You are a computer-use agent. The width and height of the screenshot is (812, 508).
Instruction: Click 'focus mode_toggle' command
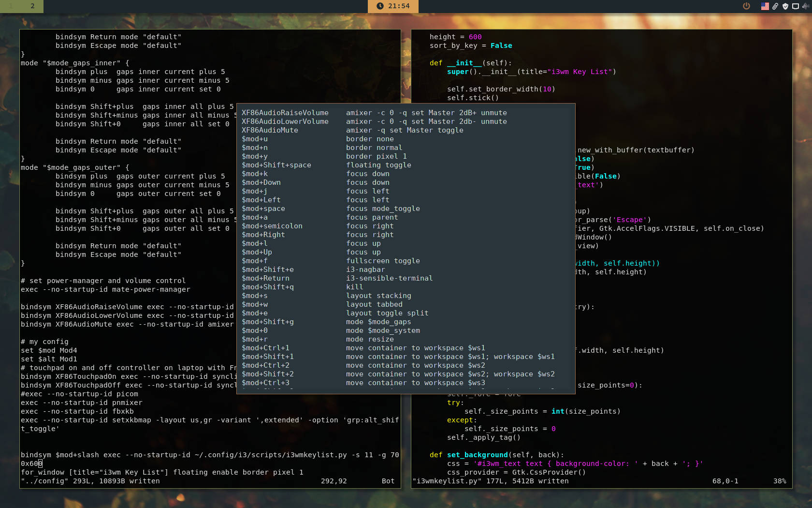(383, 209)
